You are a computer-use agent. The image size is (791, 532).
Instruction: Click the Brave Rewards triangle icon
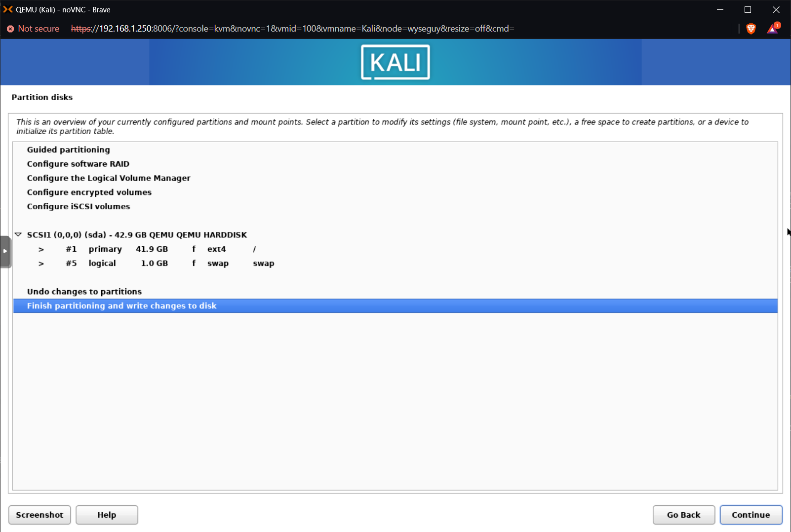773,28
